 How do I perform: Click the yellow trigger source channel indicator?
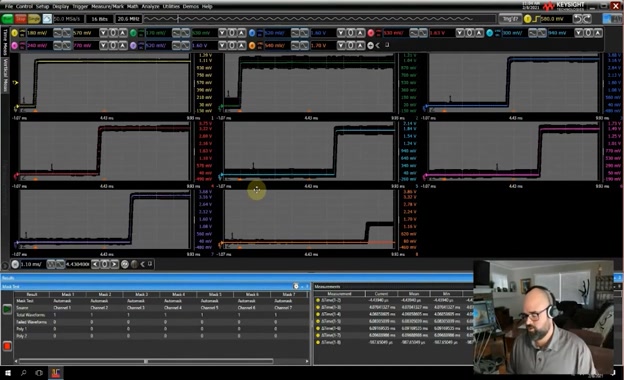527,19
